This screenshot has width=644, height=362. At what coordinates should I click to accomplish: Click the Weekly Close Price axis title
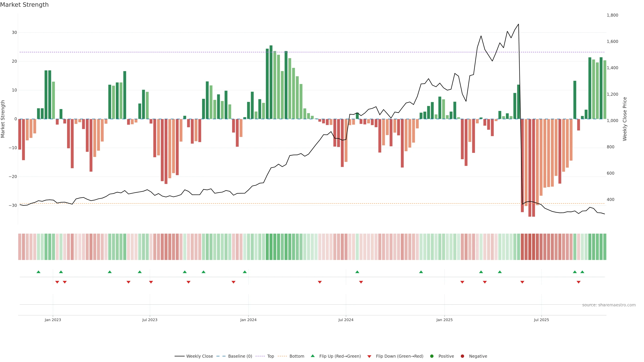[625, 119]
